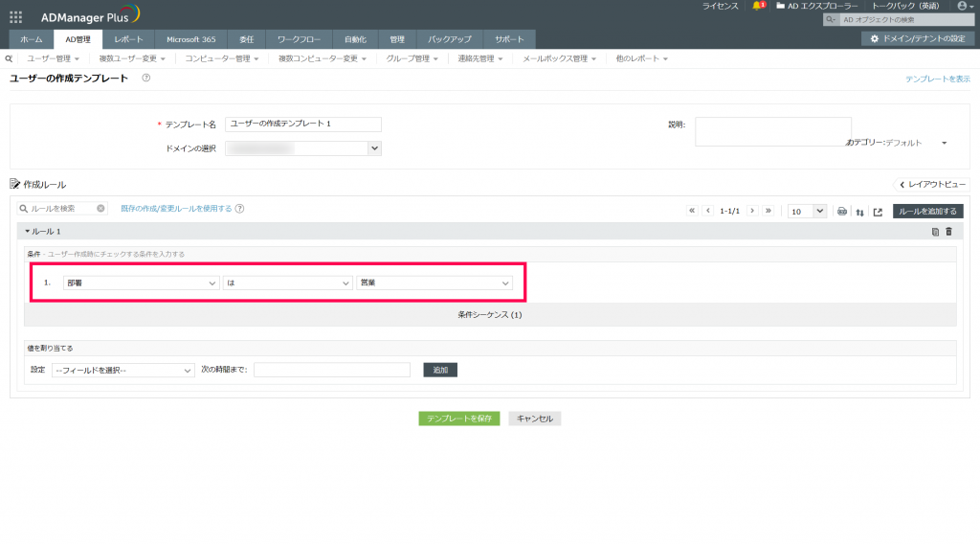
Task: Copy Rule 1 with the duplicate icon
Action: 935,232
